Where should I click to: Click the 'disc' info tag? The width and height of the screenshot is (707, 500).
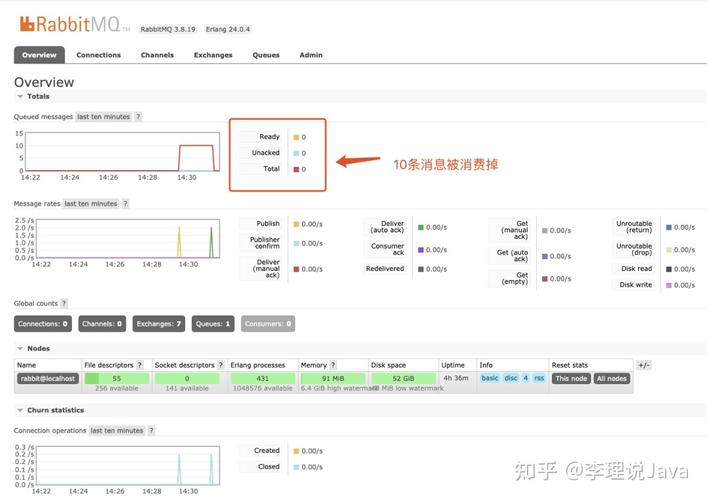[x=511, y=378]
